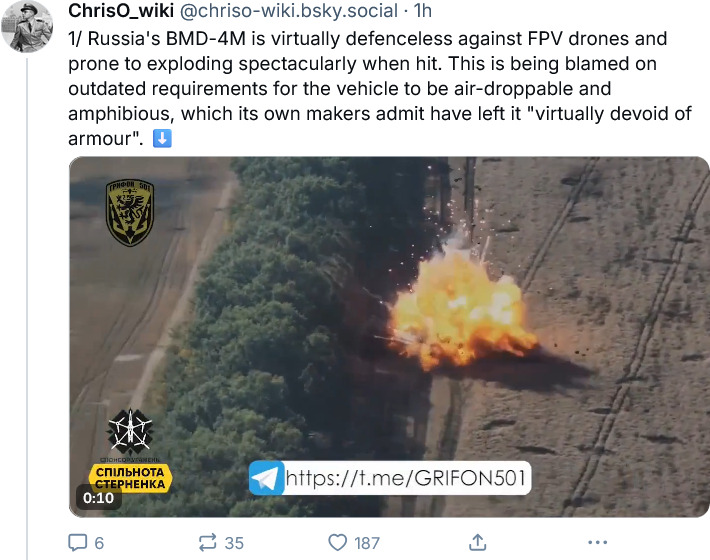710x560 pixels.
Task: Click the yellow Спільнота Стерненка badge
Action: coord(130,478)
